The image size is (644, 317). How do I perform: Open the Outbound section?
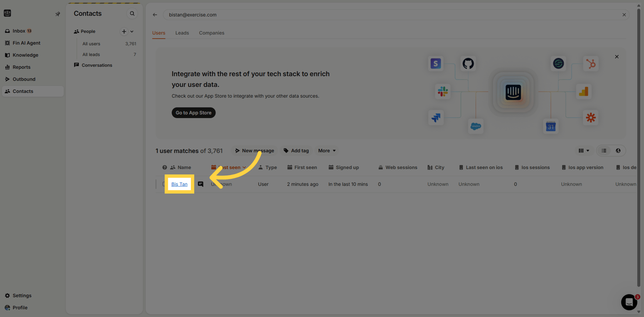tap(25, 79)
